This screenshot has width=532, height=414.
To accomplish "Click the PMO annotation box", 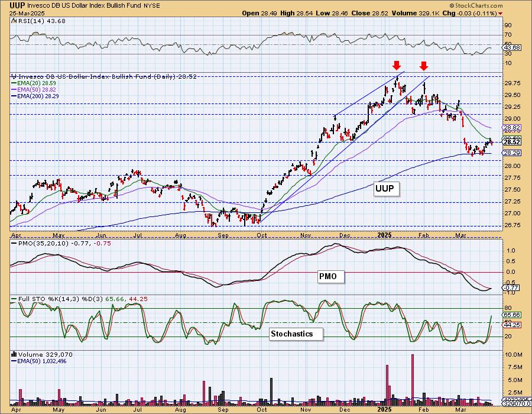I will click(331, 277).
